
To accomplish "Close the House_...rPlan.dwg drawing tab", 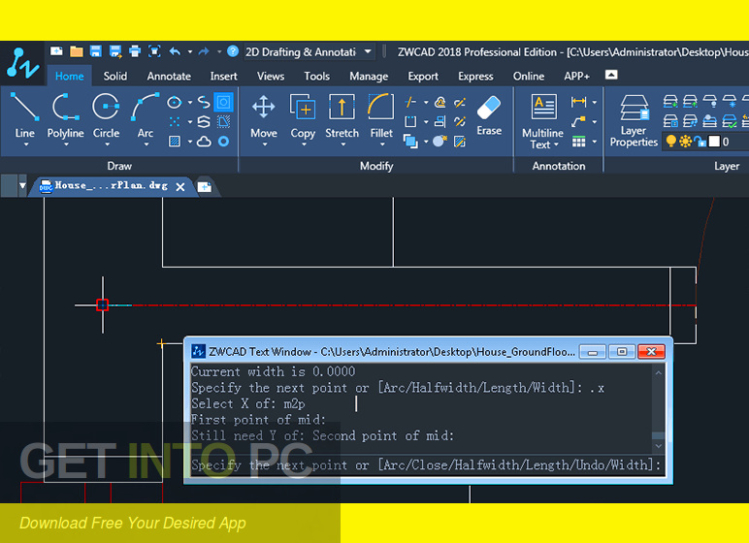I will [x=180, y=187].
